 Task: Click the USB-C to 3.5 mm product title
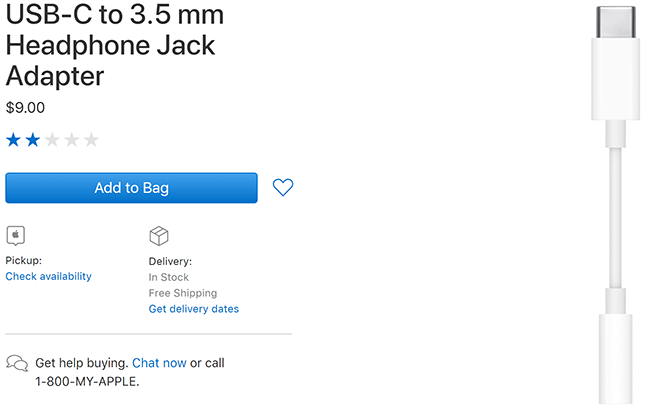tap(115, 45)
